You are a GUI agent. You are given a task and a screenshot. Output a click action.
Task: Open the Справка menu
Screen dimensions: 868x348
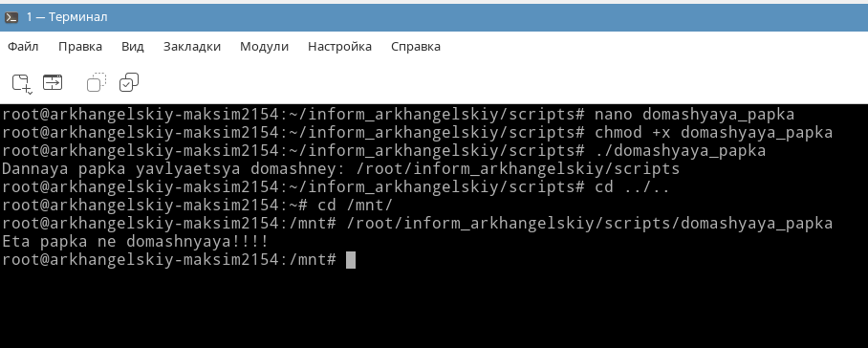click(x=416, y=47)
